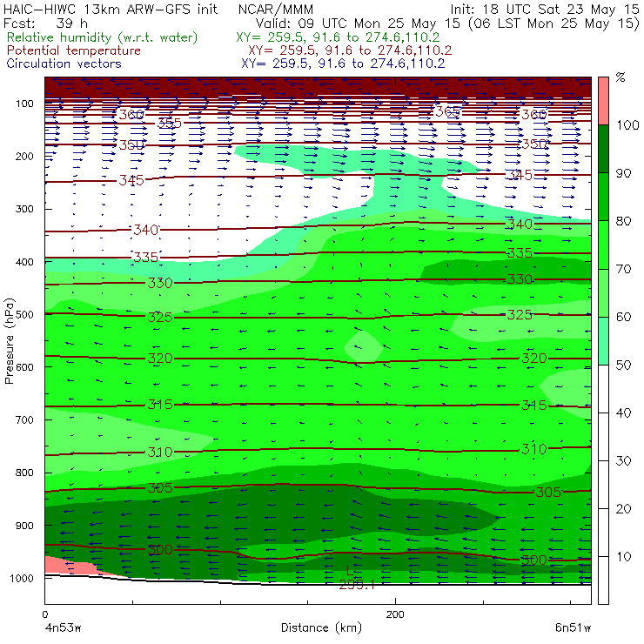Click the '70' colorbar percent label
The width and height of the screenshot is (644, 644).
click(x=623, y=269)
